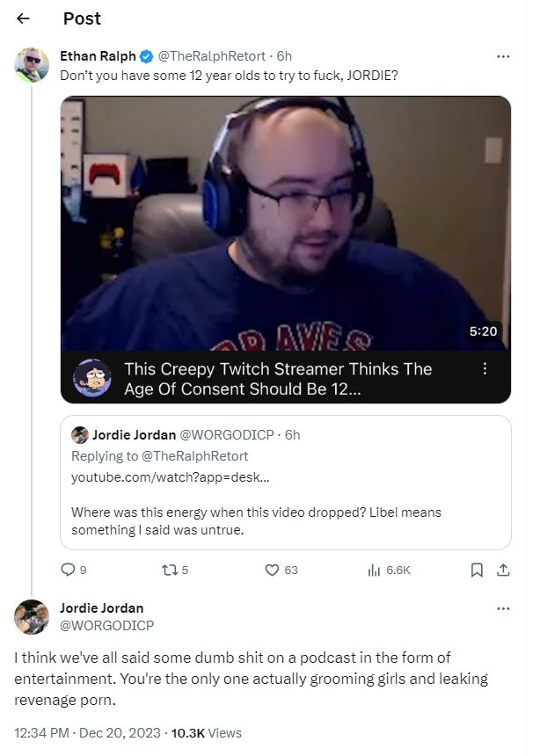Open the @WORGODICP handle below Jordie Jordan
This screenshot has width=540, height=756.
tap(106, 625)
